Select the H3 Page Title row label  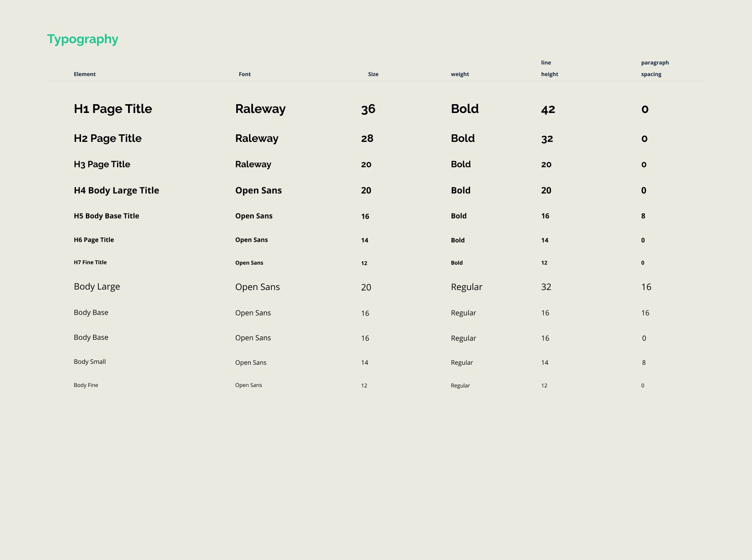102,164
